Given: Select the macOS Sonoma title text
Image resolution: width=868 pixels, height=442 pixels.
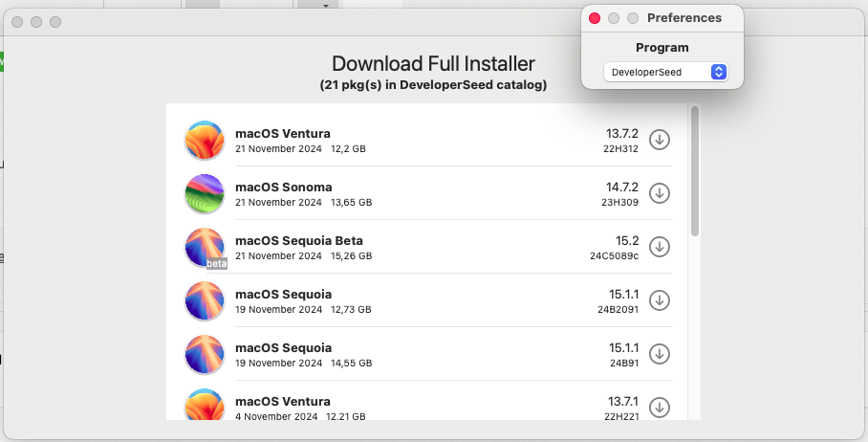Looking at the screenshot, I should click(x=283, y=188).
